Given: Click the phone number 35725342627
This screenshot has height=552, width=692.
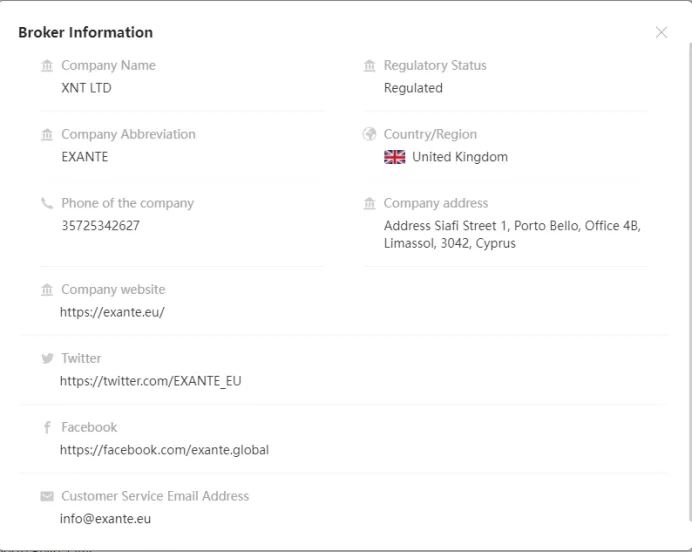Looking at the screenshot, I should 101,226.
